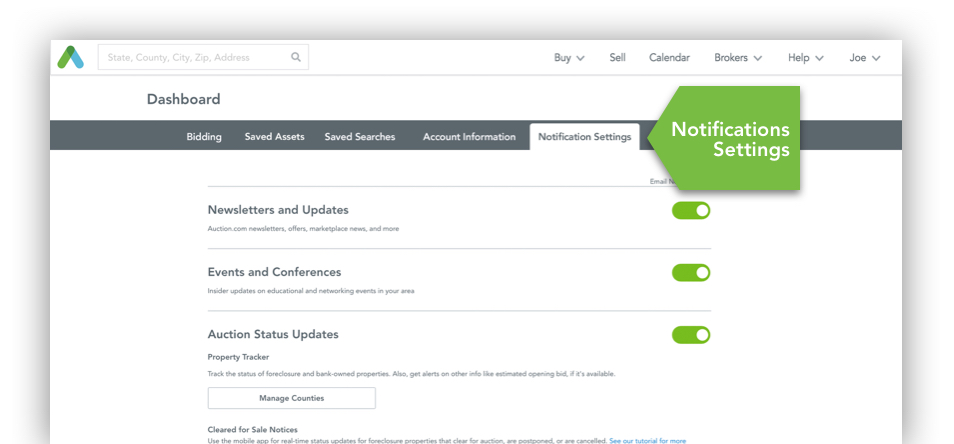
Task: Open the Calendar page
Action: [x=669, y=58]
